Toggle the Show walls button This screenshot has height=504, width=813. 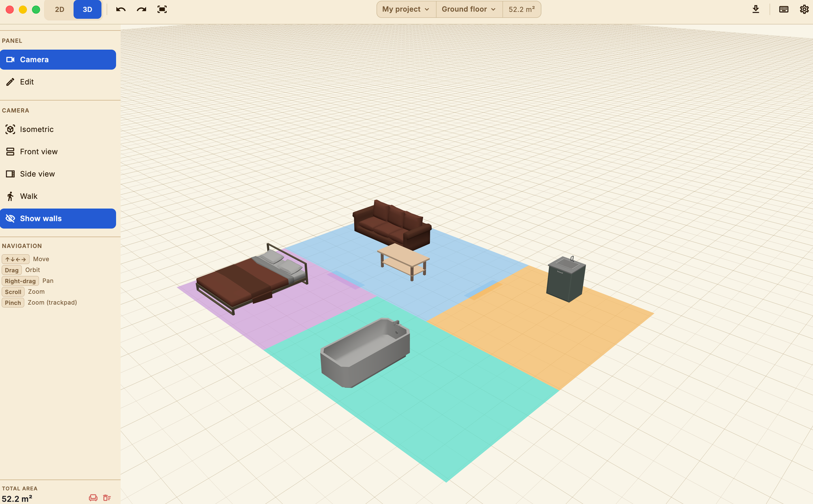(58, 218)
